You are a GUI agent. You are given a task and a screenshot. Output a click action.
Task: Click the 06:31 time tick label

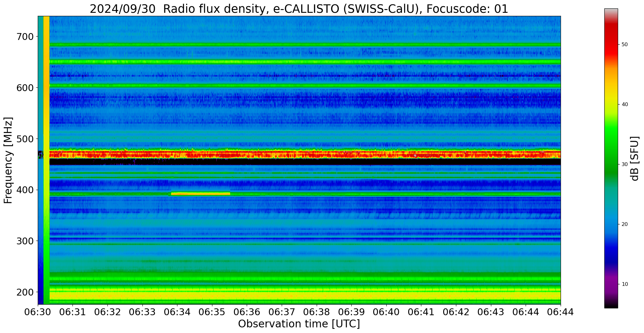click(x=73, y=312)
